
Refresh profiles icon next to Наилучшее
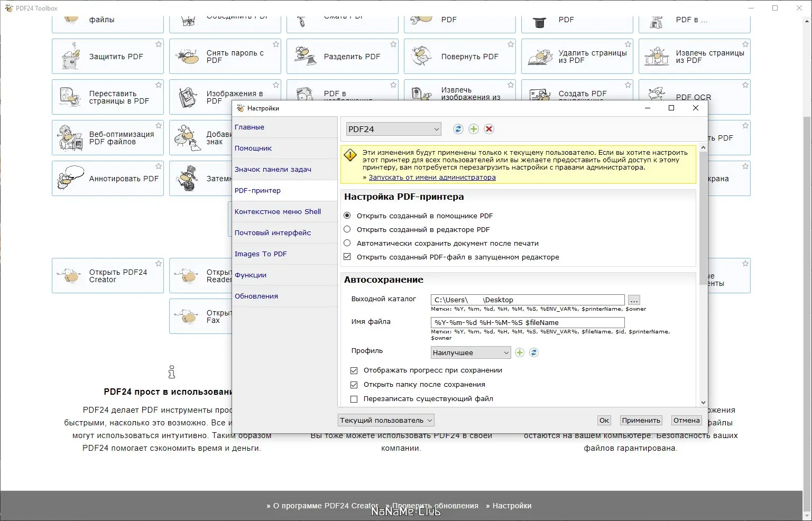(534, 352)
